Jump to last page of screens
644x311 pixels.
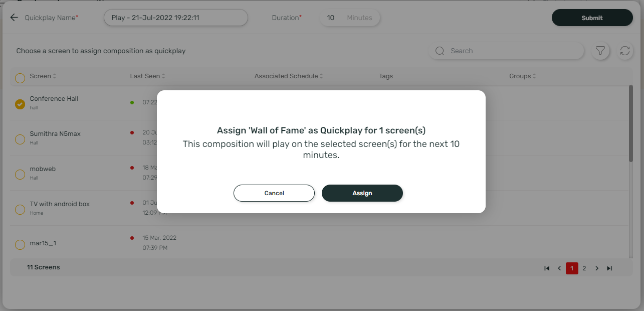609,268
